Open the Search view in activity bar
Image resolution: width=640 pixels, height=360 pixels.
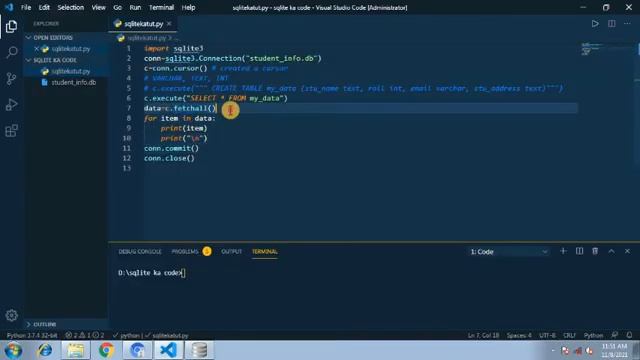click(x=11, y=52)
